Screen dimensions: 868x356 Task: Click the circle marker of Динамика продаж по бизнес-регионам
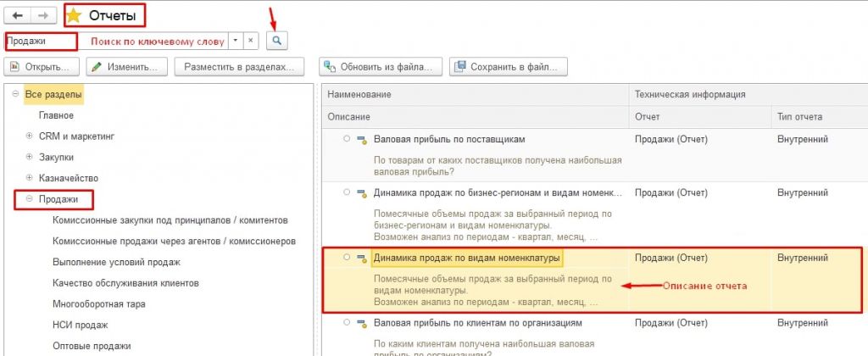[x=347, y=192]
